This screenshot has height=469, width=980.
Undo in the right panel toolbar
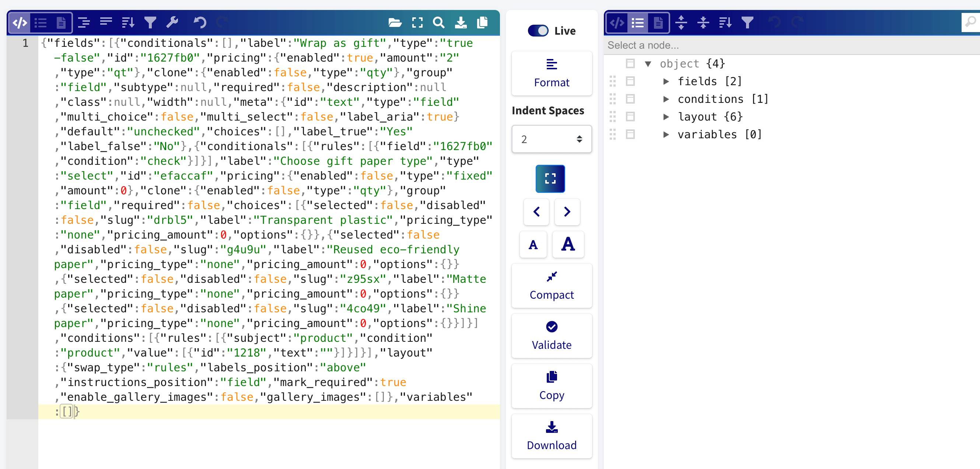point(774,23)
